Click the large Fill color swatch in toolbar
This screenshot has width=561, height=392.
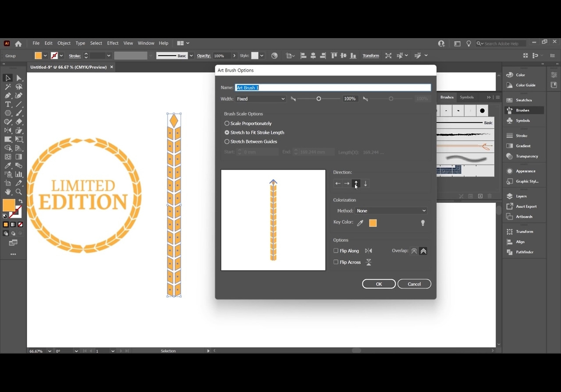pos(8,205)
